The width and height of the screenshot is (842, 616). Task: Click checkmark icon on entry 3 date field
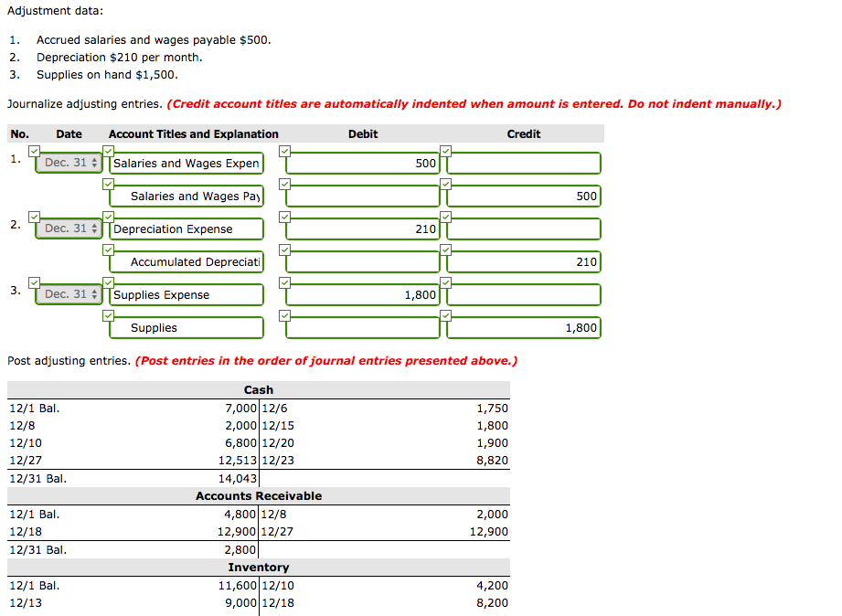pos(35,282)
